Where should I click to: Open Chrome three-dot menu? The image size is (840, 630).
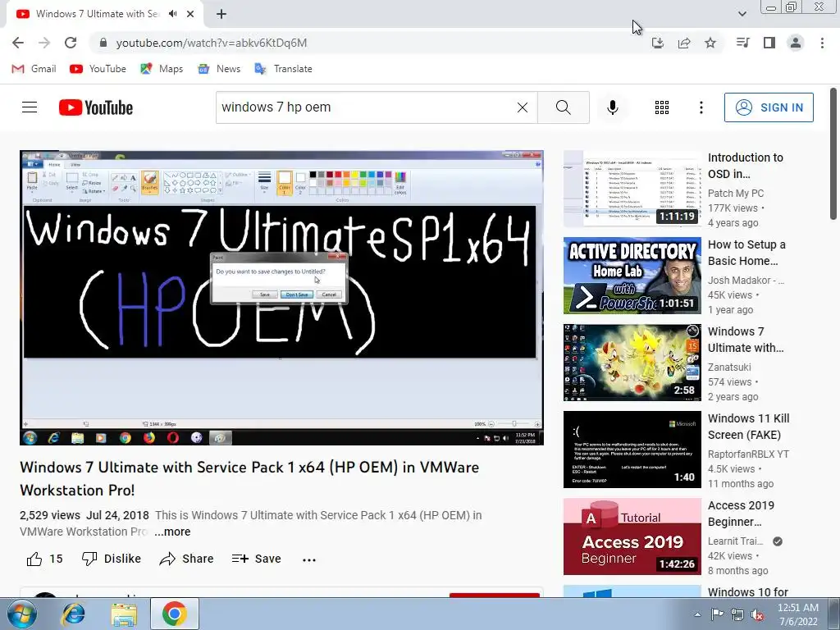(822, 43)
